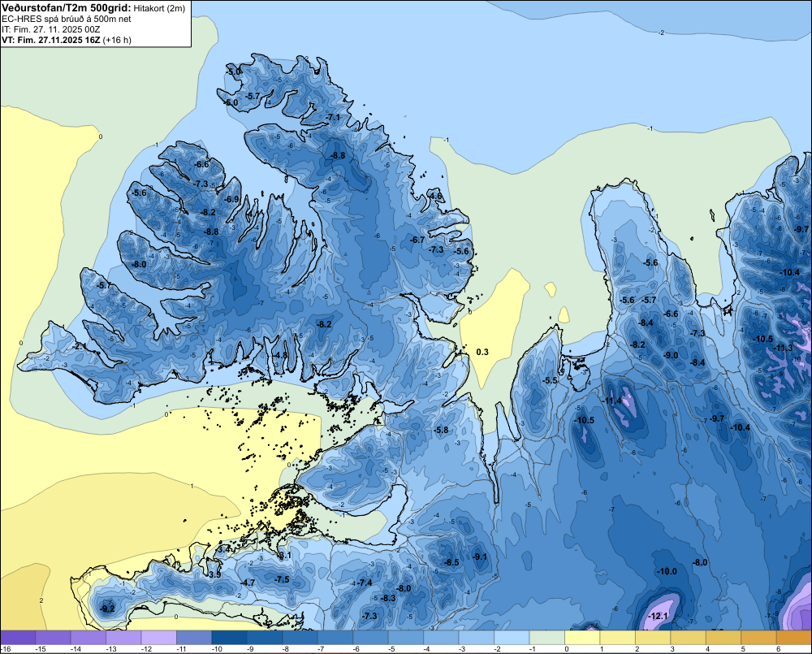Click the legend scale label 0
812x654 pixels.
[x=567, y=649]
